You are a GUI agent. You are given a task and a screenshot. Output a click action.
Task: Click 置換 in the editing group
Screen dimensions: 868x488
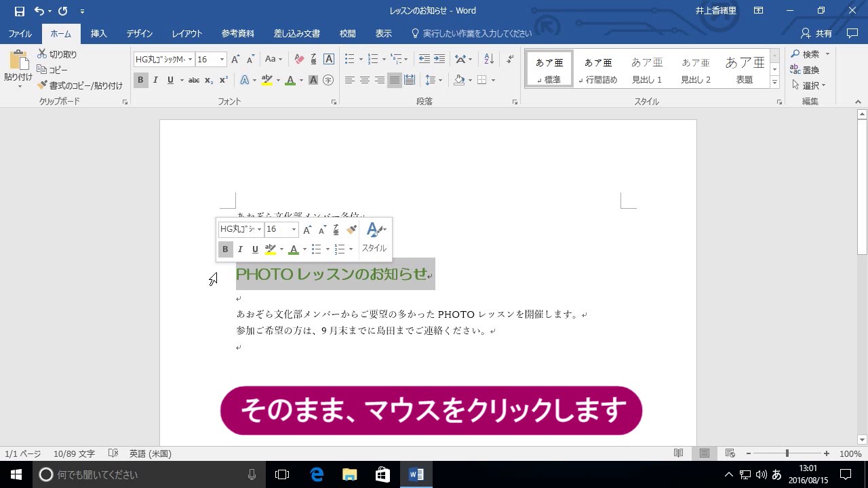pyautogui.click(x=805, y=70)
